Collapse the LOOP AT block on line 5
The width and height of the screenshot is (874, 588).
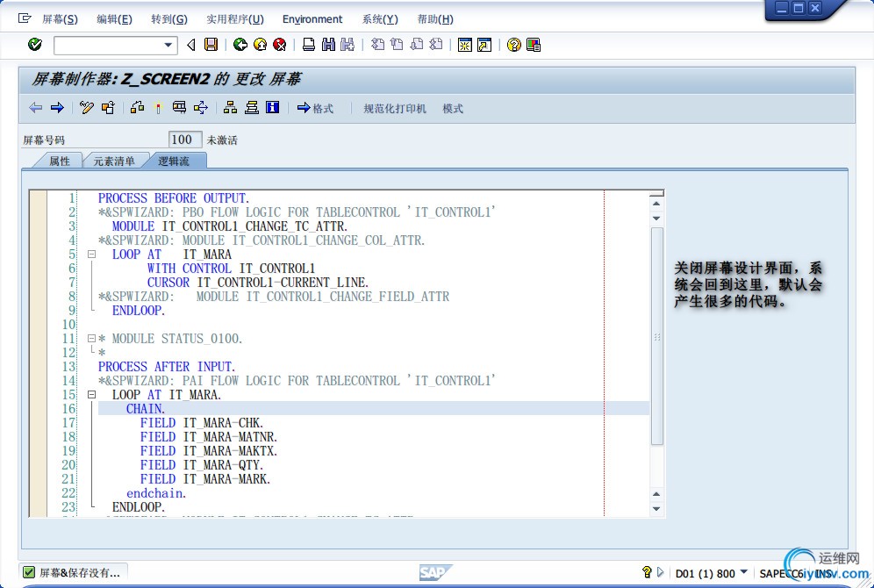click(91, 255)
